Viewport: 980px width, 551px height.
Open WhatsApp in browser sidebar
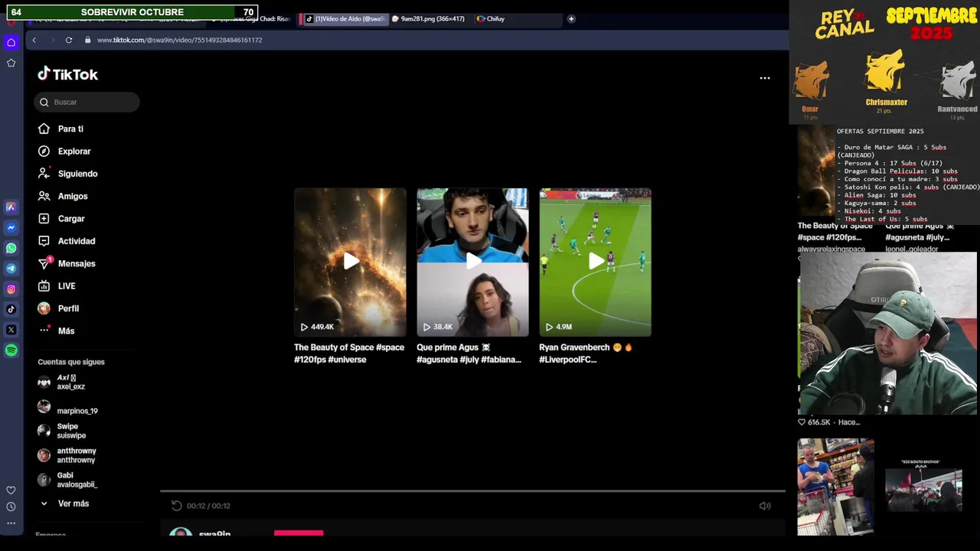click(x=11, y=248)
